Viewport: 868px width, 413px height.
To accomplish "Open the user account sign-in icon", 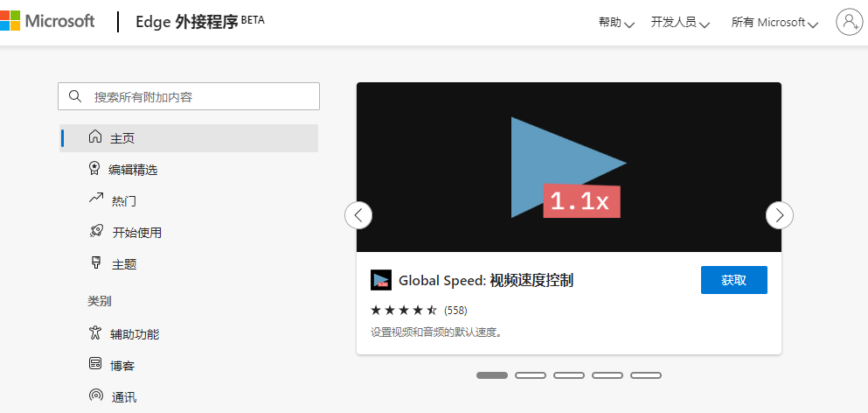I will (849, 22).
